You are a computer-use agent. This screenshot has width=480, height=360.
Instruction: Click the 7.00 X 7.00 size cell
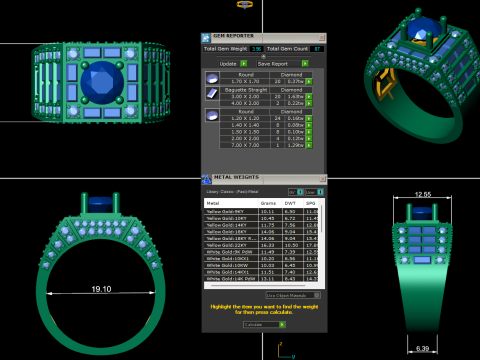coord(245,145)
